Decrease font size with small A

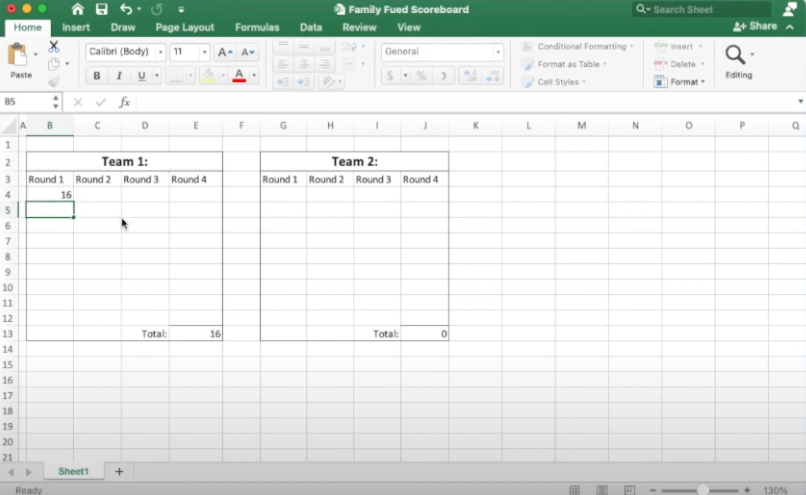[x=247, y=52]
